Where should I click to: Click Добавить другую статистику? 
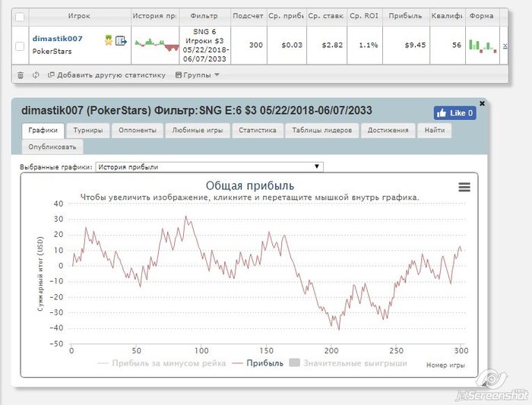[106, 75]
